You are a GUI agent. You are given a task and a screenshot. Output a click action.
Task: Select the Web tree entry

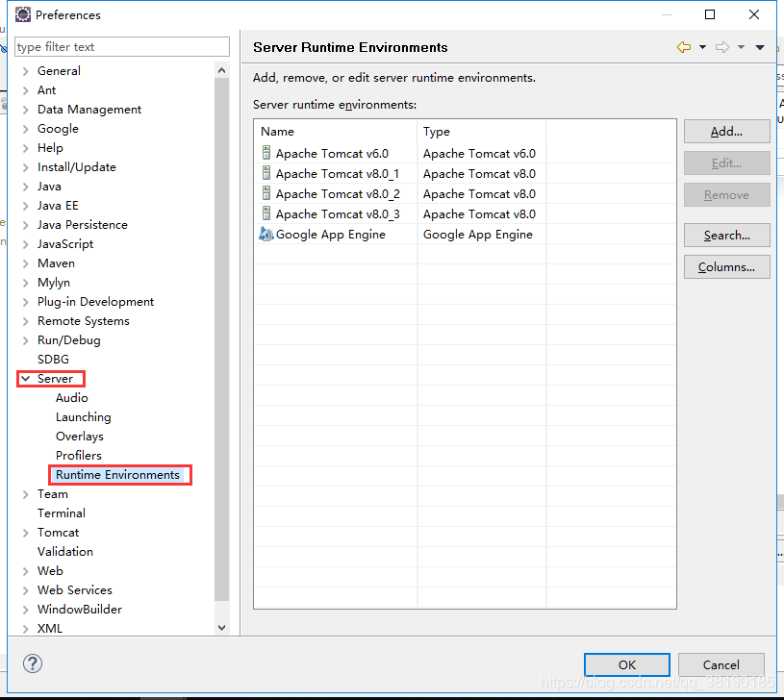coord(50,571)
